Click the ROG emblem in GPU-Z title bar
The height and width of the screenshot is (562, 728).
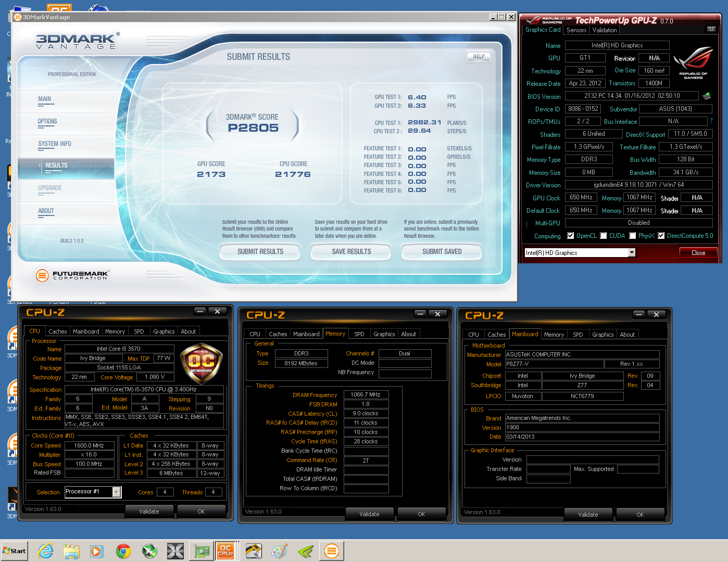tap(533, 21)
